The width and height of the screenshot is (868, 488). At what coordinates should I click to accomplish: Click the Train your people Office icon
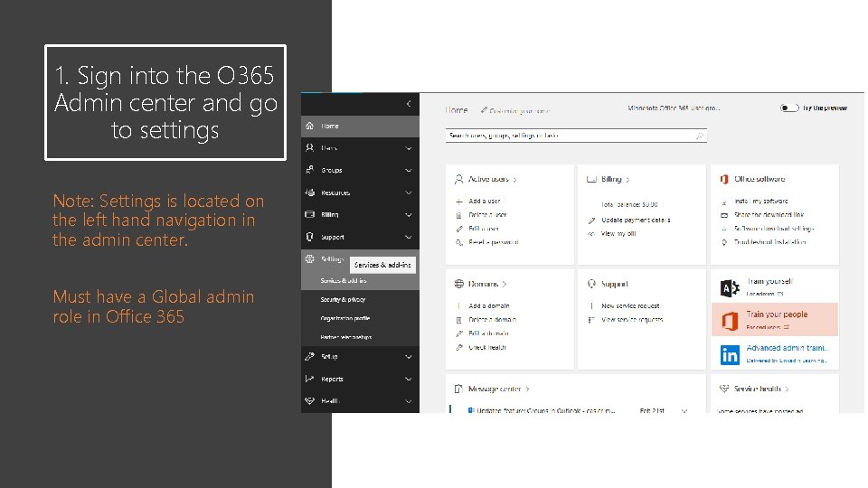click(x=730, y=321)
